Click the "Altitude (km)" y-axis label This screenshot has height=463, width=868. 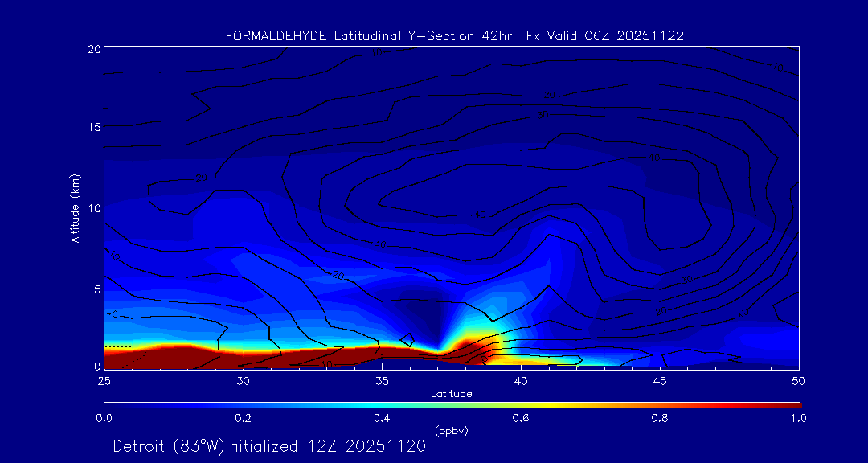75,208
